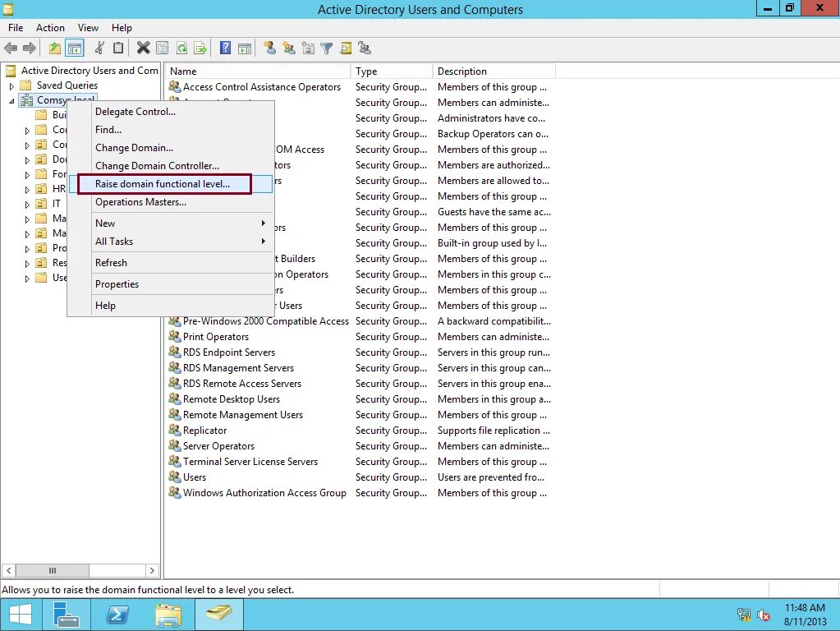This screenshot has height=631, width=840.
Task: Open the Action menu
Action: [x=50, y=28]
